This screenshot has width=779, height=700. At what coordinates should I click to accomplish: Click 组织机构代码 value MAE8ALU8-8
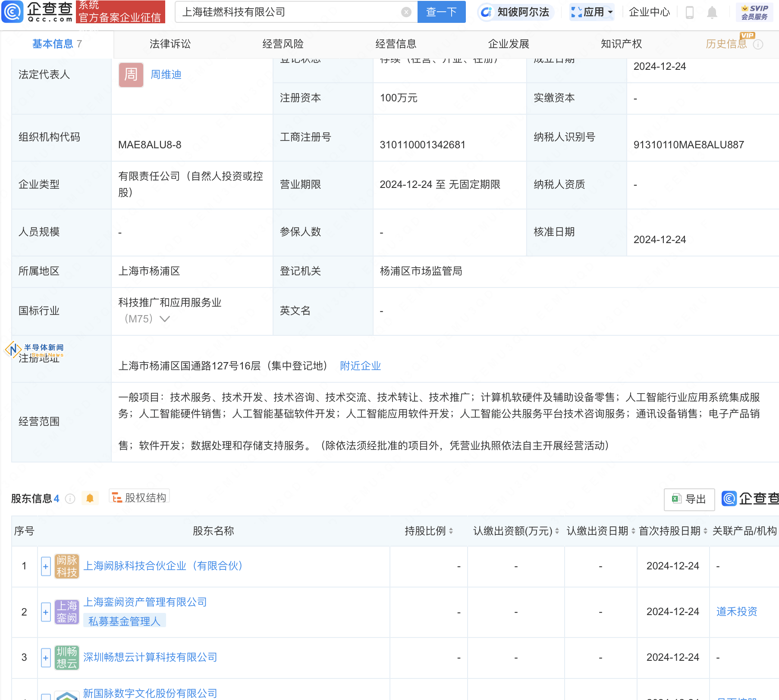150,145
